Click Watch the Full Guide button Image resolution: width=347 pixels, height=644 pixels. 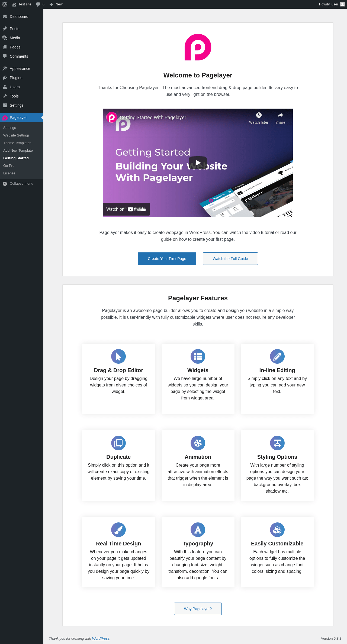(x=230, y=259)
